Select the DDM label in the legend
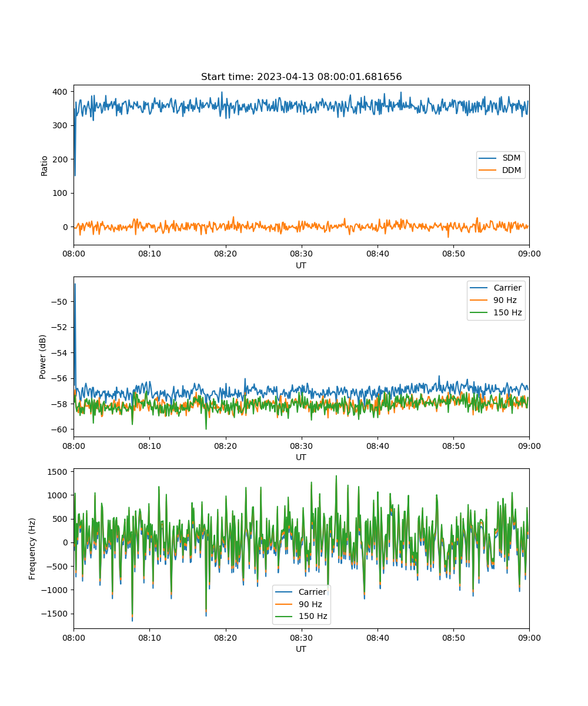The image size is (588, 706). click(x=512, y=171)
